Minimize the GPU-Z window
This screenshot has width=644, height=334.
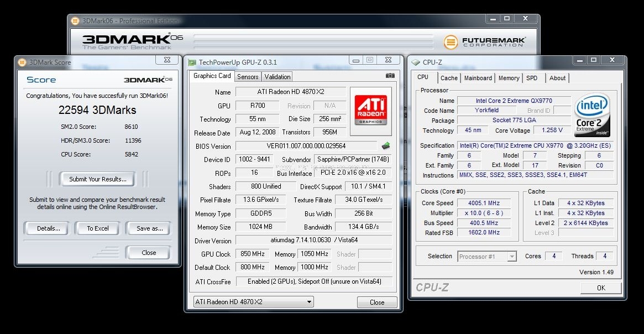pos(356,60)
